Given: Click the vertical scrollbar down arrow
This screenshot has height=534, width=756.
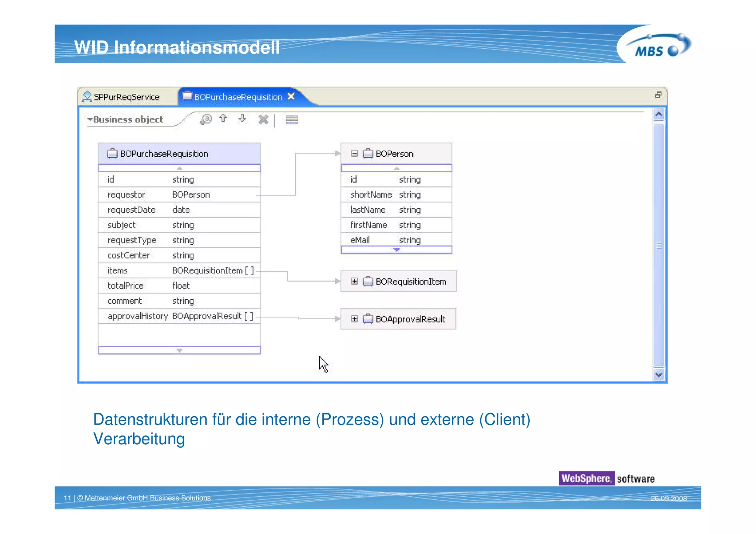Looking at the screenshot, I should click(x=659, y=375).
